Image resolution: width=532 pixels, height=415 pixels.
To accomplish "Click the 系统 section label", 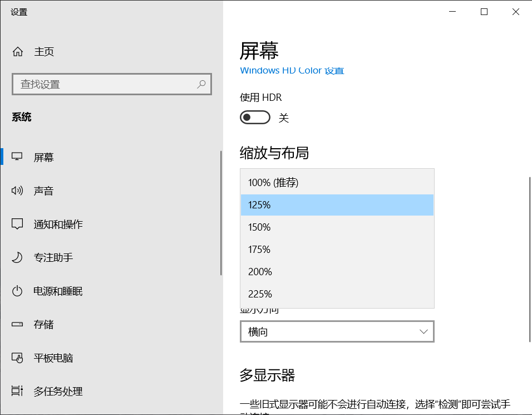I will [x=21, y=117].
